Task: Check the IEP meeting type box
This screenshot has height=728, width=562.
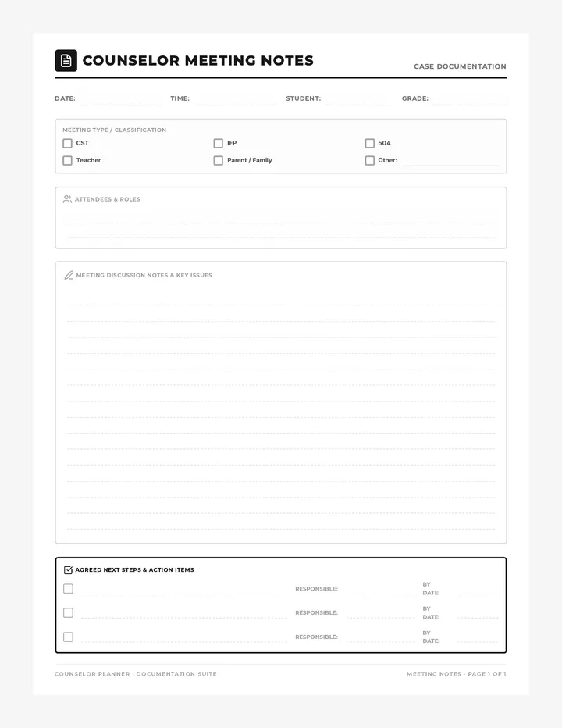Action: tap(218, 143)
